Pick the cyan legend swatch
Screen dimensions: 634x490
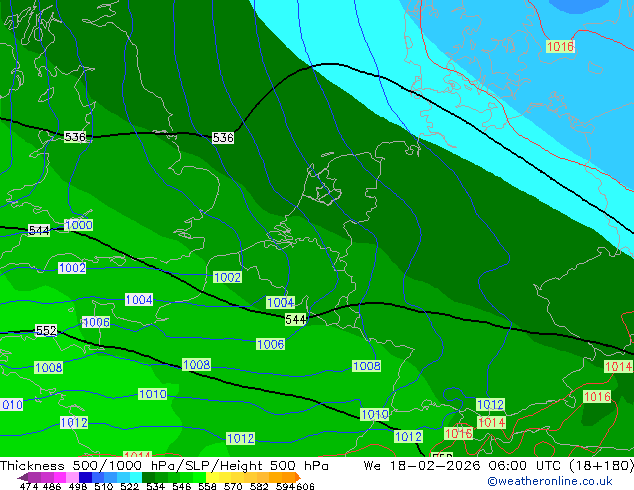point(136,477)
